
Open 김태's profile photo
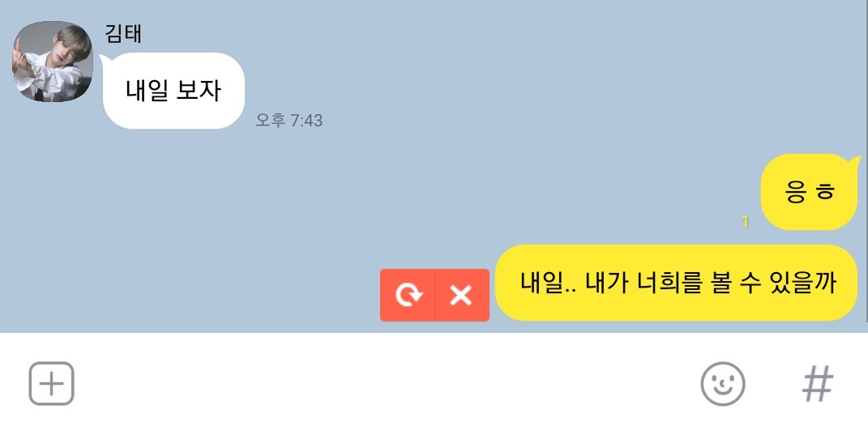53,62
